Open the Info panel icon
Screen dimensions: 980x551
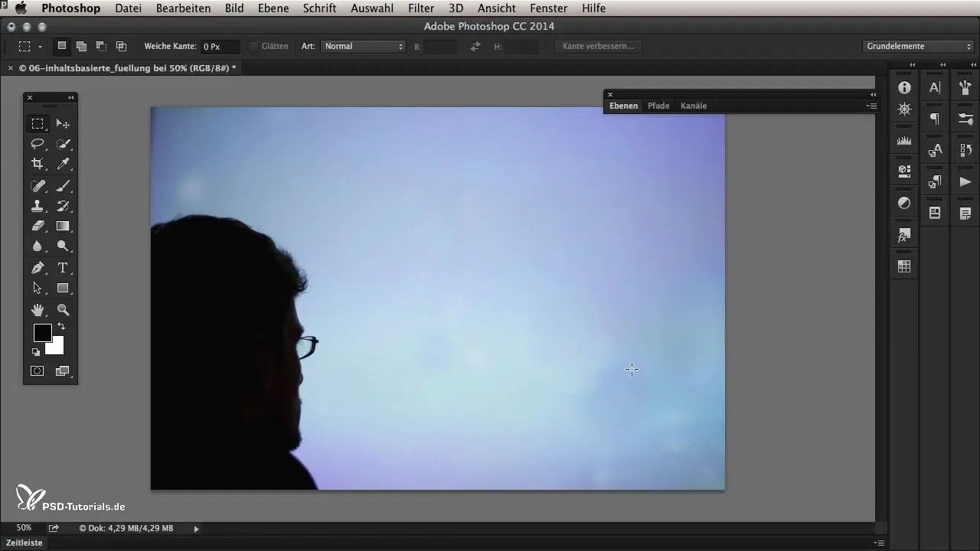(904, 88)
